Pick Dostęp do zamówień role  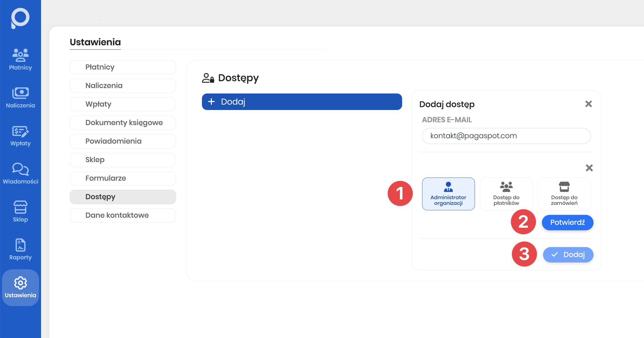click(564, 194)
